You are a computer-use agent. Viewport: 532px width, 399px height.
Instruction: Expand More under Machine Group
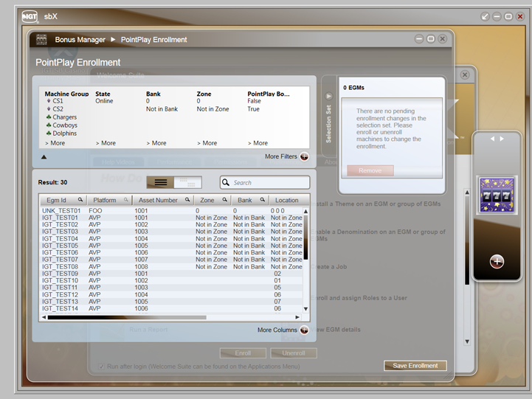pos(55,143)
